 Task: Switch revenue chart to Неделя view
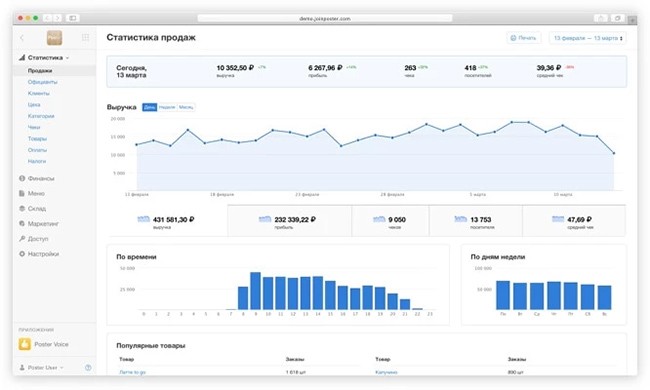tap(167, 107)
